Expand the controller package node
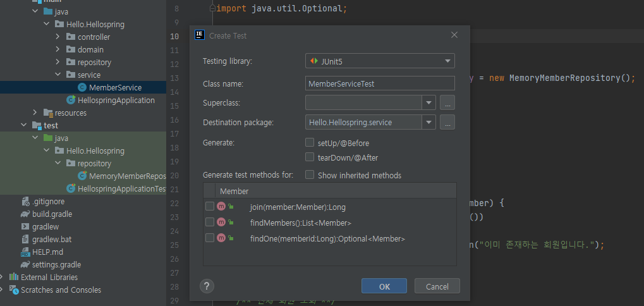The width and height of the screenshot is (644, 306). pyautogui.click(x=58, y=37)
